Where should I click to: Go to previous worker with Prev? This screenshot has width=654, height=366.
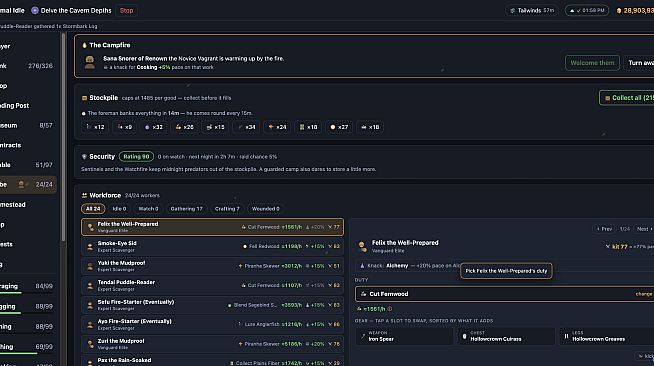604,229
